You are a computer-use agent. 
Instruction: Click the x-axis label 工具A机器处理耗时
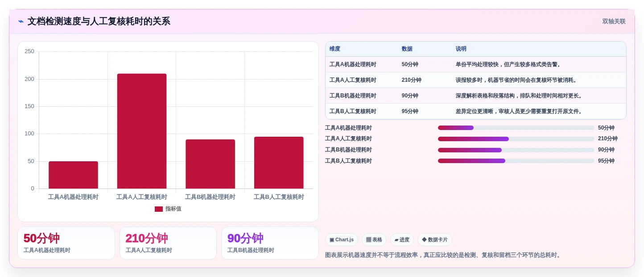click(x=73, y=197)
